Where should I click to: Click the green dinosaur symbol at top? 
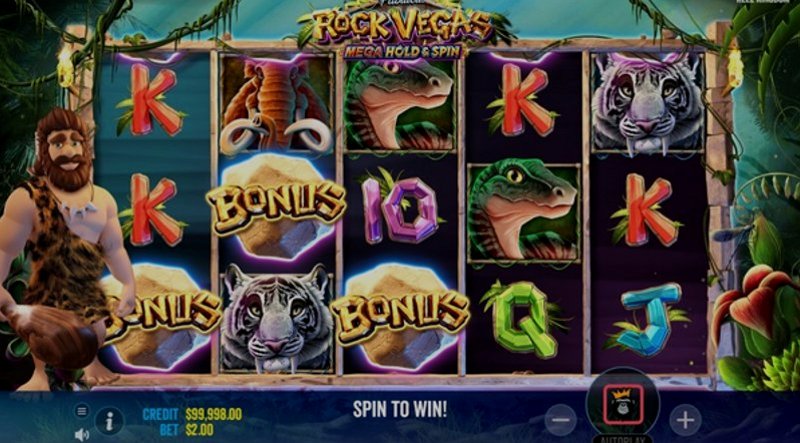pyautogui.click(x=399, y=105)
